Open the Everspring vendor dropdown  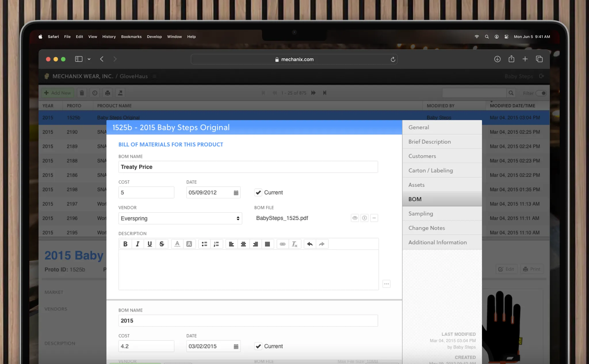click(180, 218)
